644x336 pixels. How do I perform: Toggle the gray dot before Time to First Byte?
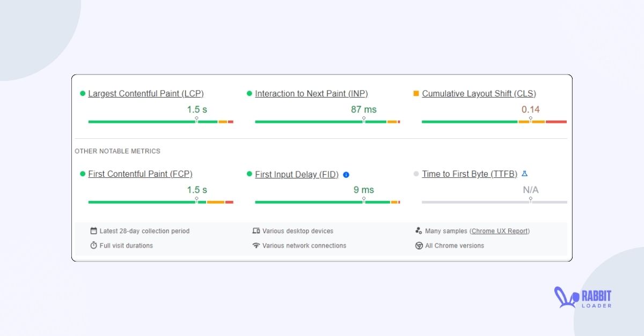point(416,174)
